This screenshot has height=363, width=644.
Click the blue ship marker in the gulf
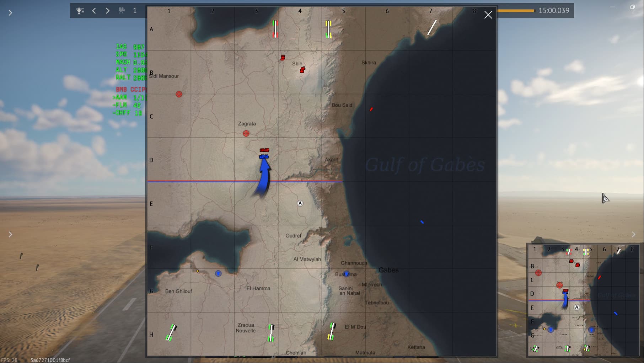[x=422, y=222]
